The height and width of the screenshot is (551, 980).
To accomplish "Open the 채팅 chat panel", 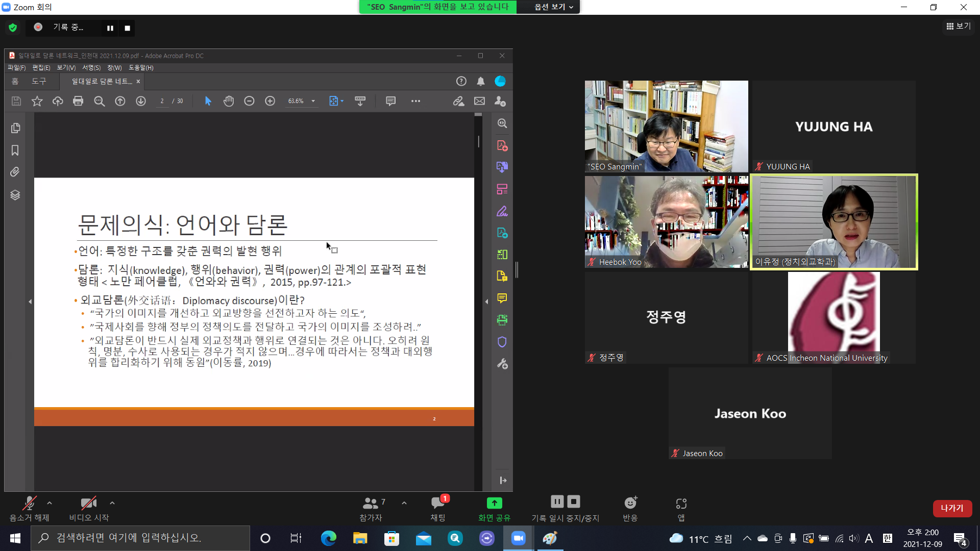I will click(438, 509).
